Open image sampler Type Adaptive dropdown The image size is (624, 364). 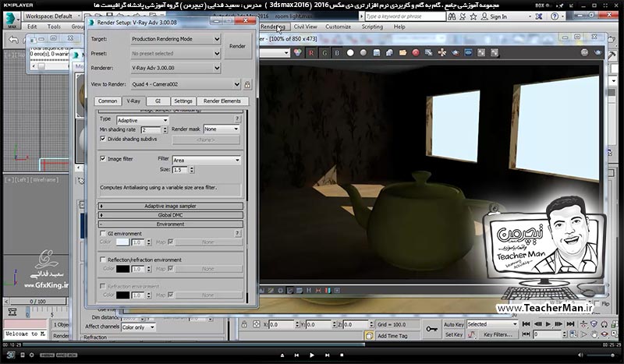tap(143, 120)
